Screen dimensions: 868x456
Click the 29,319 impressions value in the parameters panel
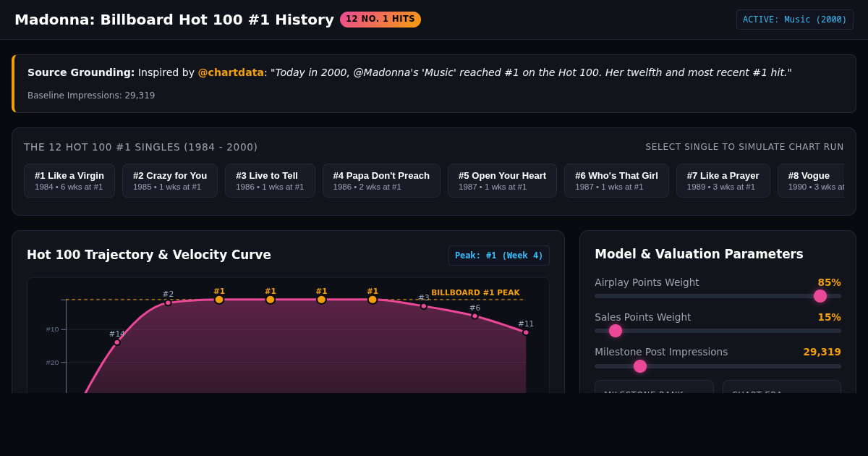(x=822, y=352)
